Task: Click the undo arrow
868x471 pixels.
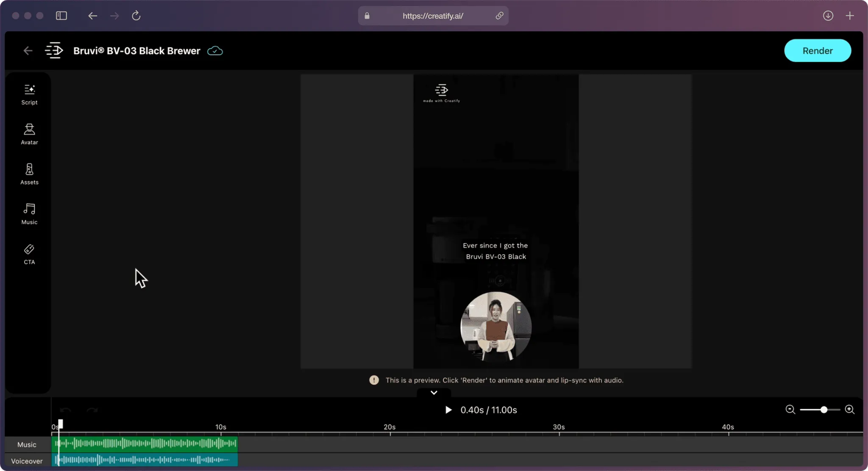Action: coord(65,410)
